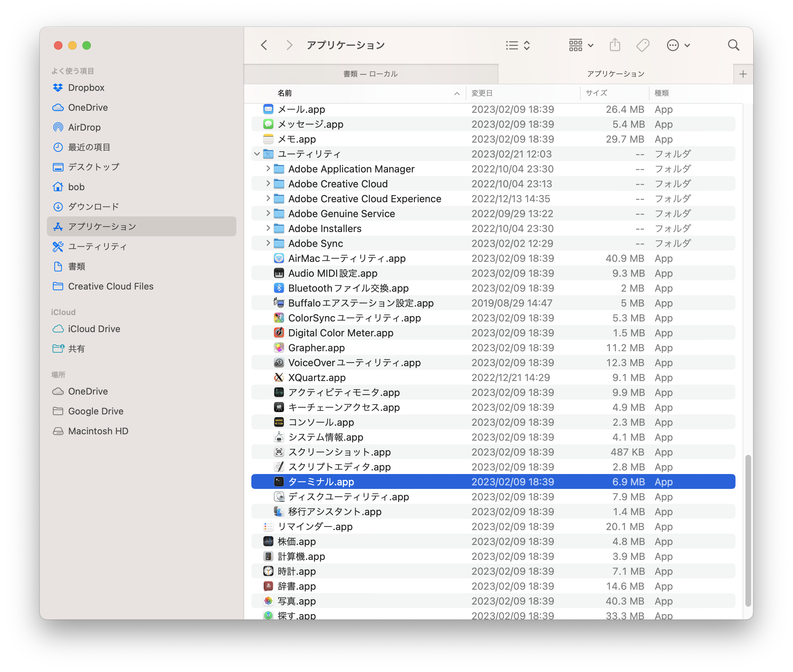
Task: Select the Grapher.app icon
Action: coord(279,348)
